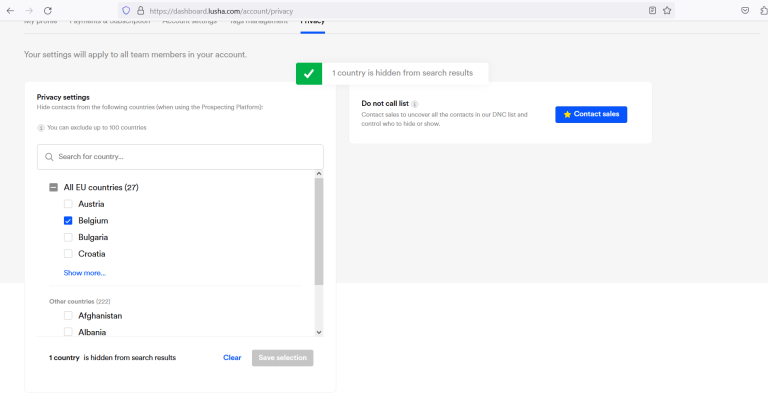This screenshot has height=395, width=768.
Task: Click the magnifier icon in the country search
Action: (x=49, y=157)
